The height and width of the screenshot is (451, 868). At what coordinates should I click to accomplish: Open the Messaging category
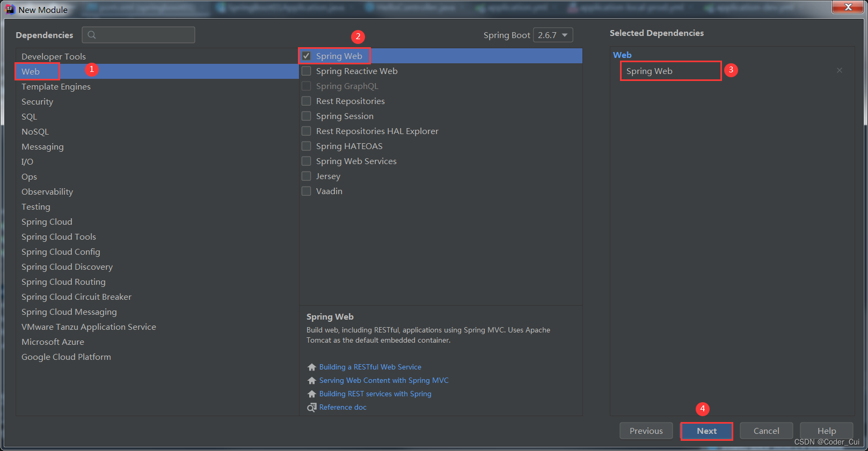click(157, 146)
